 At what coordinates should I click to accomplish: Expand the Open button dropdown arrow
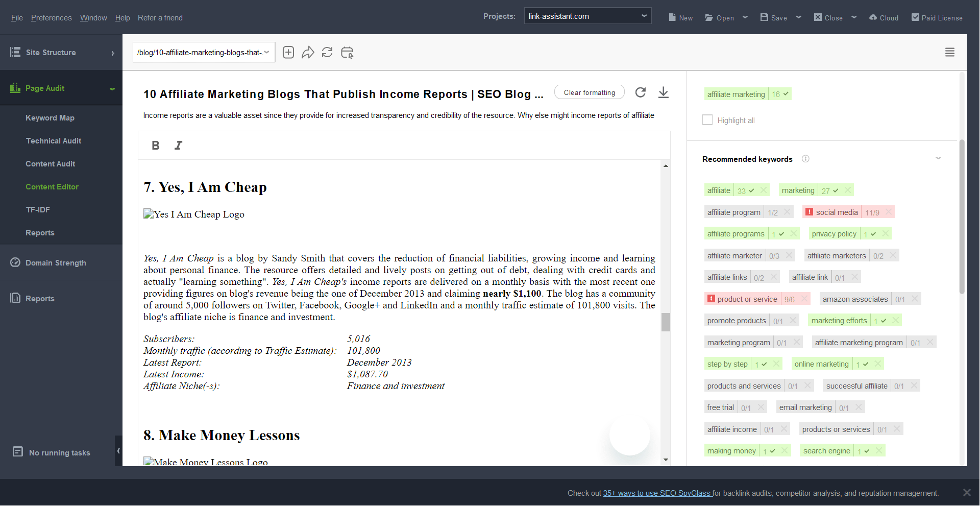tap(745, 17)
